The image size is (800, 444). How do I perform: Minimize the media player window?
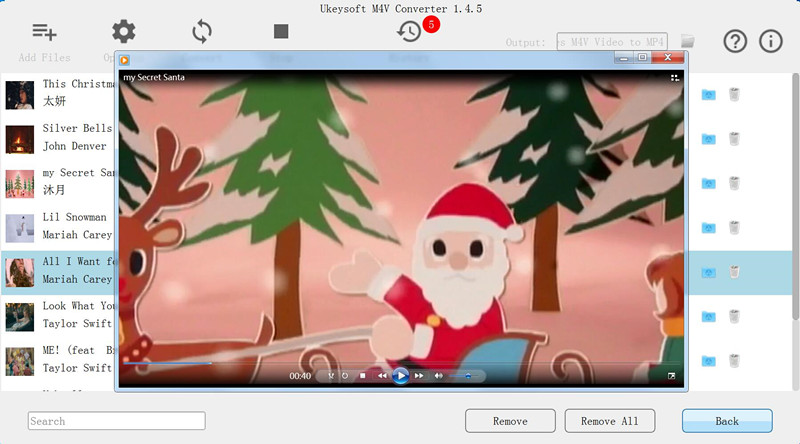[623, 57]
